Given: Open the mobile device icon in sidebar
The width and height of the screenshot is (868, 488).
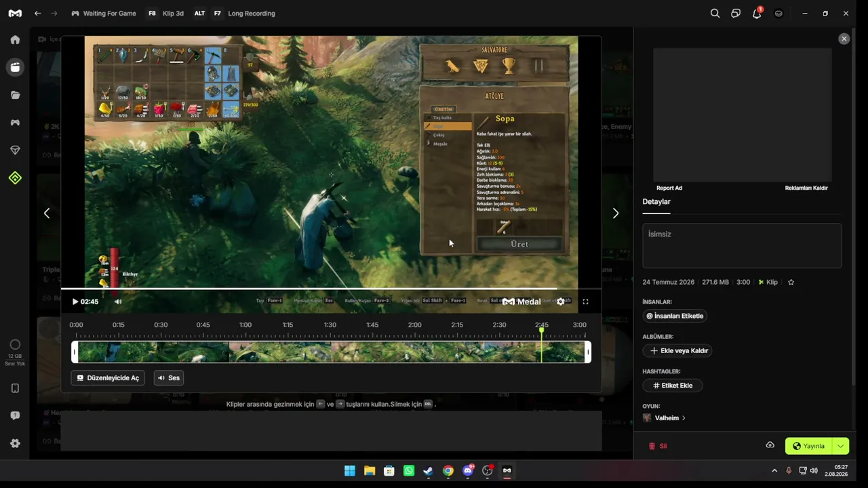Looking at the screenshot, I should pyautogui.click(x=15, y=388).
